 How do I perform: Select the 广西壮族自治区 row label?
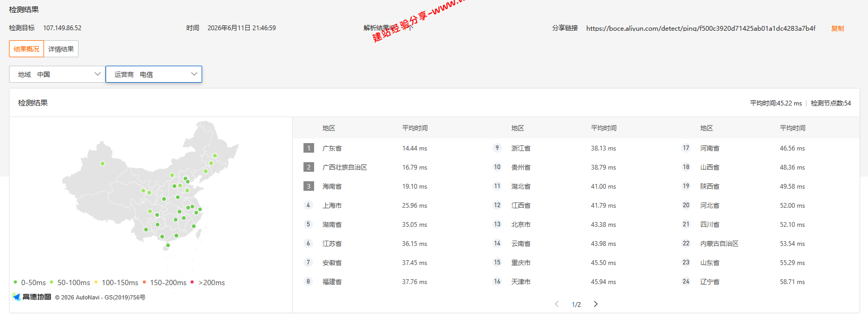coord(345,167)
